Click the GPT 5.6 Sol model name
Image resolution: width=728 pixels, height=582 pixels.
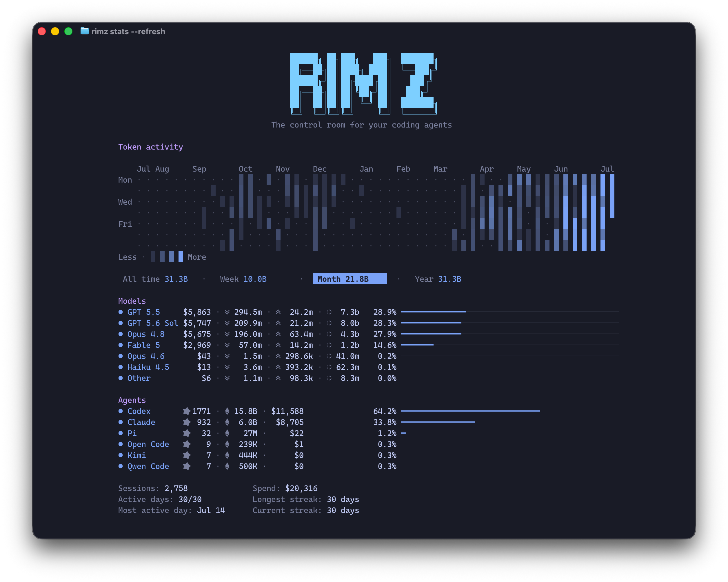[x=153, y=323]
